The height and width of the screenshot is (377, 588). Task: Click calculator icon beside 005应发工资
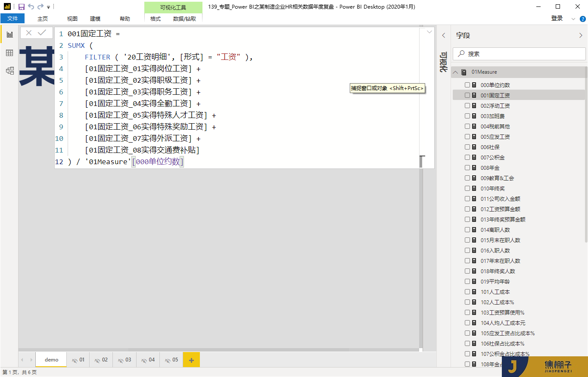coord(474,137)
